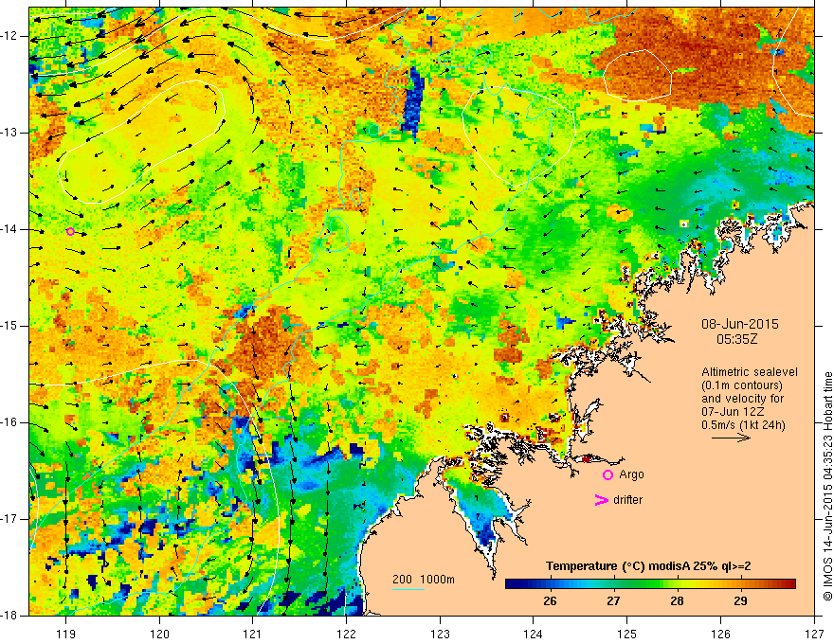The width and height of the screenshot is (834, 644).
Task: Click the latitude -13 axis label
Action: (10, 133)
